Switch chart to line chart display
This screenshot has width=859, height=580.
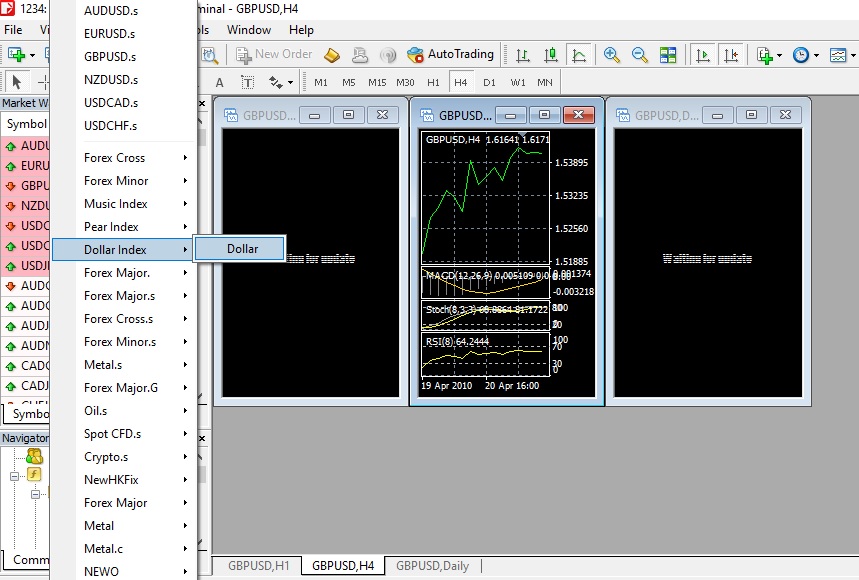coord(579,55)
